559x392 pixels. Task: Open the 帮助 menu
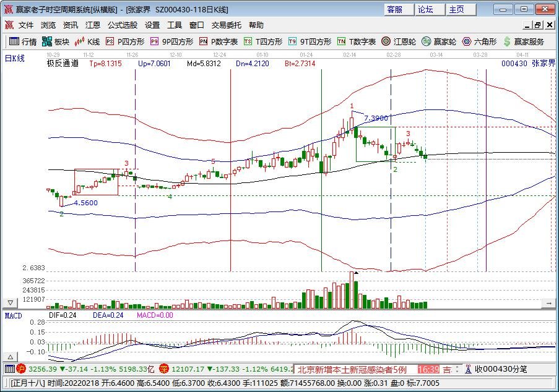click(x=256, y=25)
